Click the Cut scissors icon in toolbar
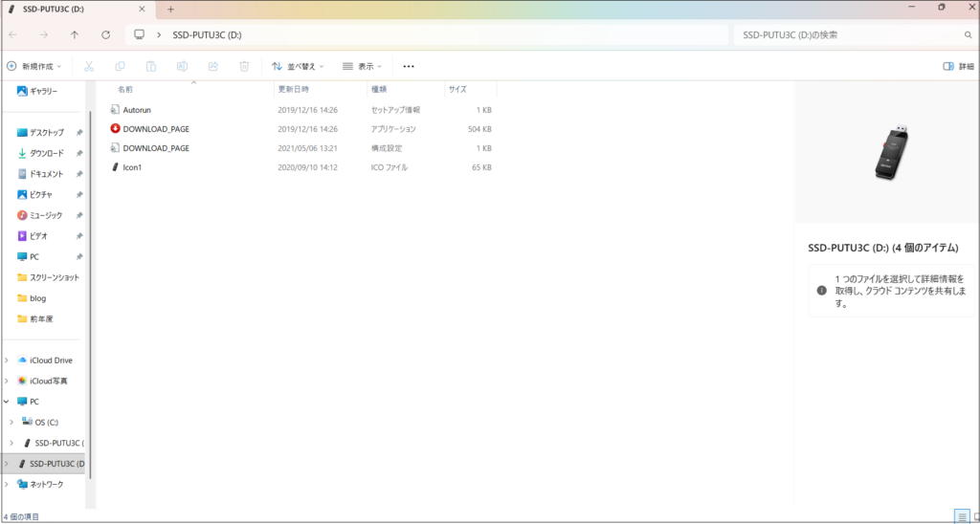 tap(89, 67)
